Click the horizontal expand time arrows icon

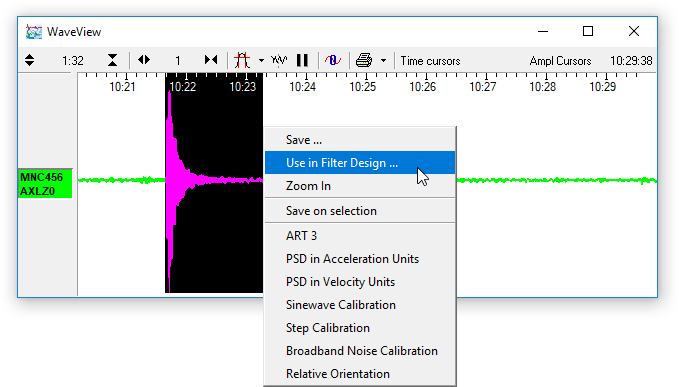(144, 60)
